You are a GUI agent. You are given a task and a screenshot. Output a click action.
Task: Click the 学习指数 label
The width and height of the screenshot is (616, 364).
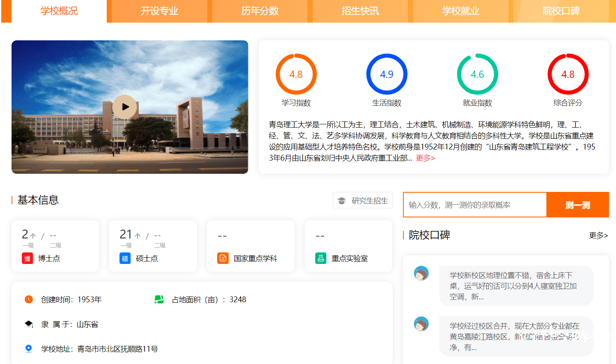pyautogui.click(x=296, y=103)
